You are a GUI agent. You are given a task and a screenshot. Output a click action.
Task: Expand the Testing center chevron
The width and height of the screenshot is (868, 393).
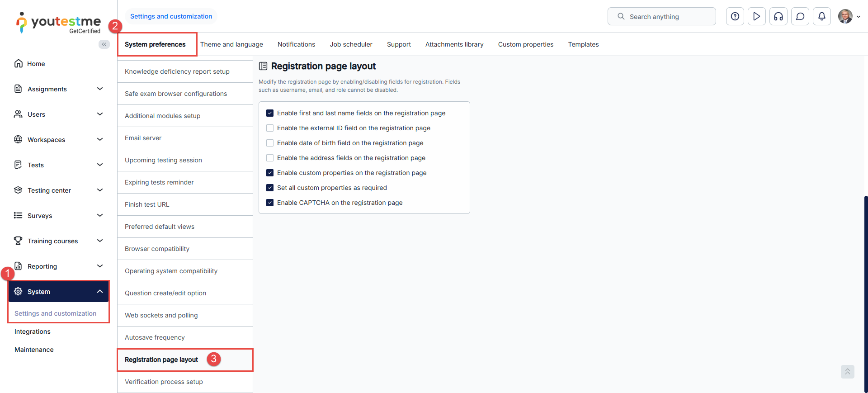coord(100,190)
